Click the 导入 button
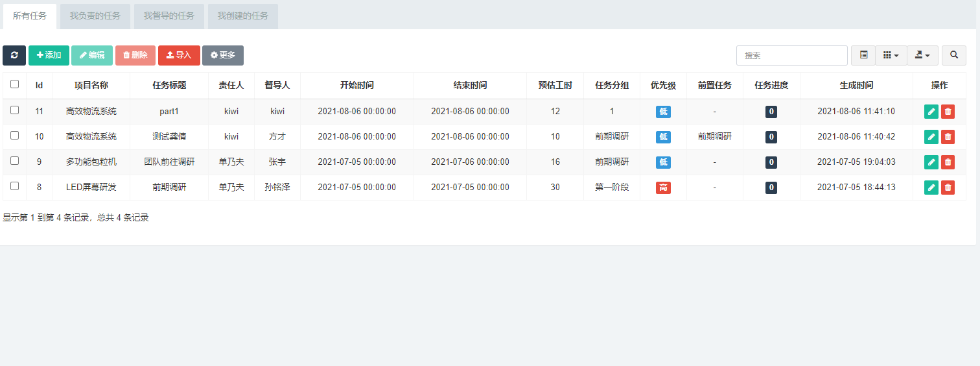 179,55
